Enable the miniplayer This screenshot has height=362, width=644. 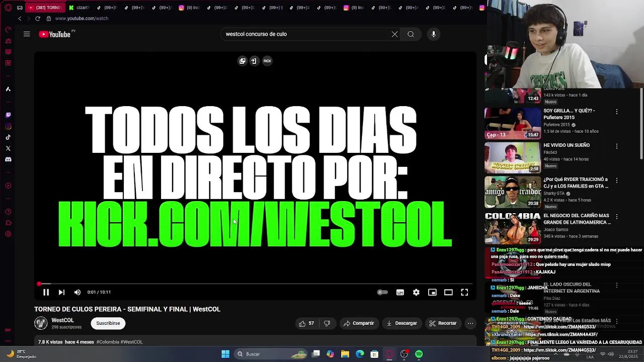(x=432, y=292)
